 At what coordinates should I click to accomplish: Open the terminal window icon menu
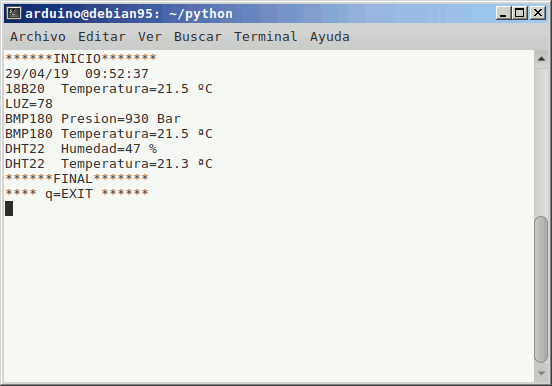pyautogui.click(x=14, y=13)
